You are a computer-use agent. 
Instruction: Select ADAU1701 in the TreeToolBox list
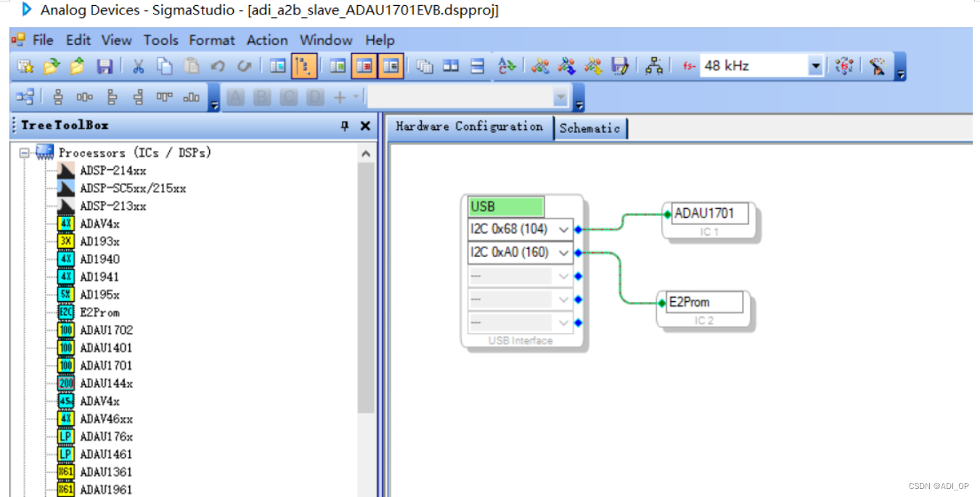click(x=106, y=366)
